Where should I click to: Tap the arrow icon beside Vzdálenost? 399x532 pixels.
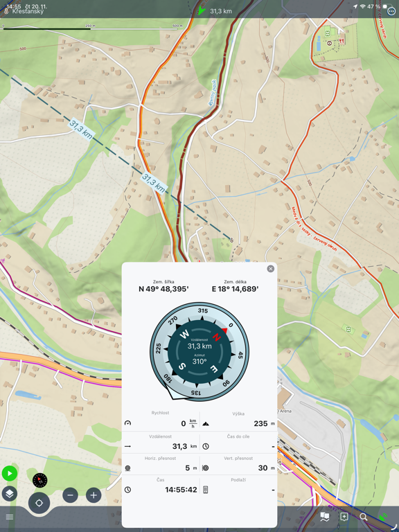pos(128,446)
